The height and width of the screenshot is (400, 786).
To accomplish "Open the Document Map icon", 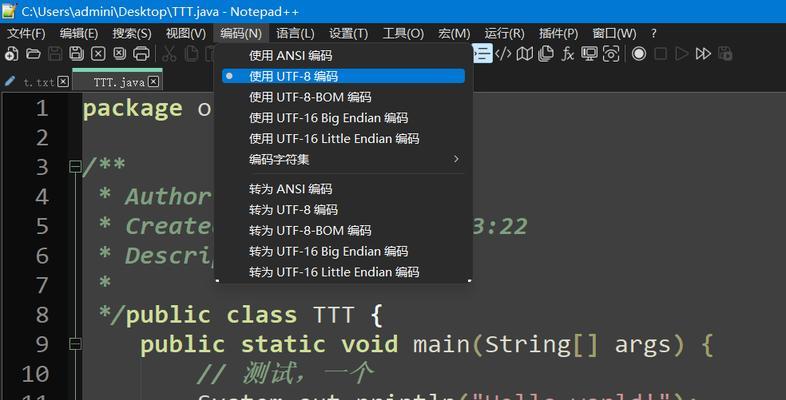I will pyautogui.click(x=525, y=54).
